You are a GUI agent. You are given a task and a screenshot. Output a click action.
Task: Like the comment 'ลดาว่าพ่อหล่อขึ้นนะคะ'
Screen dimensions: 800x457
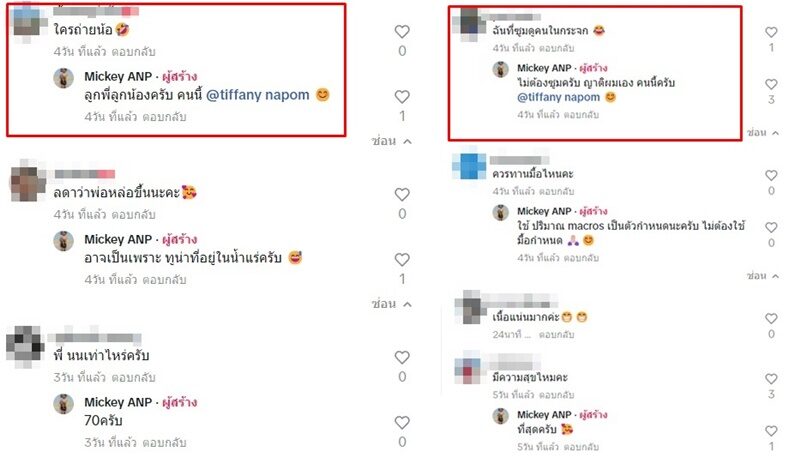pyautogui.click(x=402, y=194)
